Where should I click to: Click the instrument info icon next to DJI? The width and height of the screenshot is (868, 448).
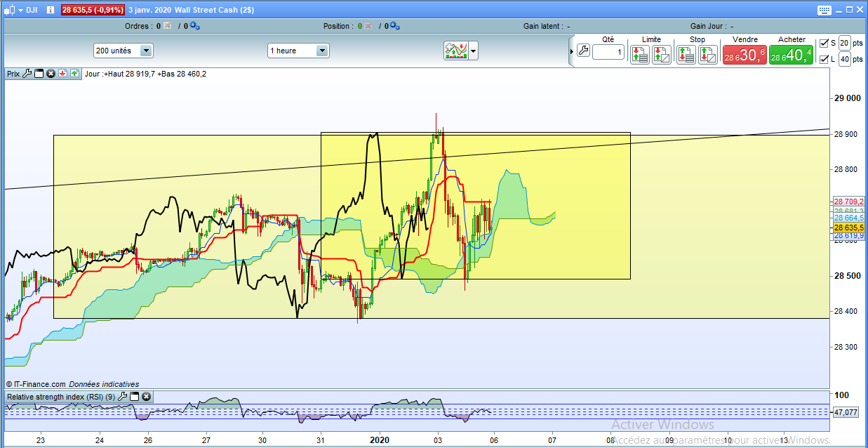point(51,11)
